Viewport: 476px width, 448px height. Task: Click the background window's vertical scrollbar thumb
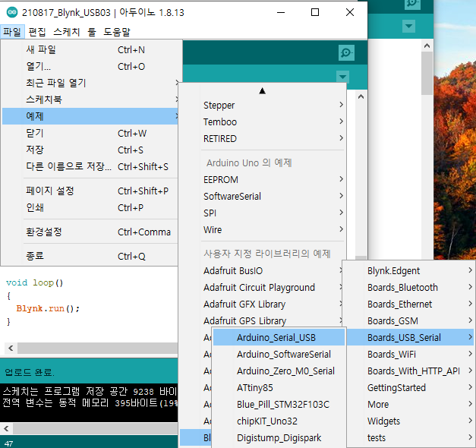(x=427, y=73)
